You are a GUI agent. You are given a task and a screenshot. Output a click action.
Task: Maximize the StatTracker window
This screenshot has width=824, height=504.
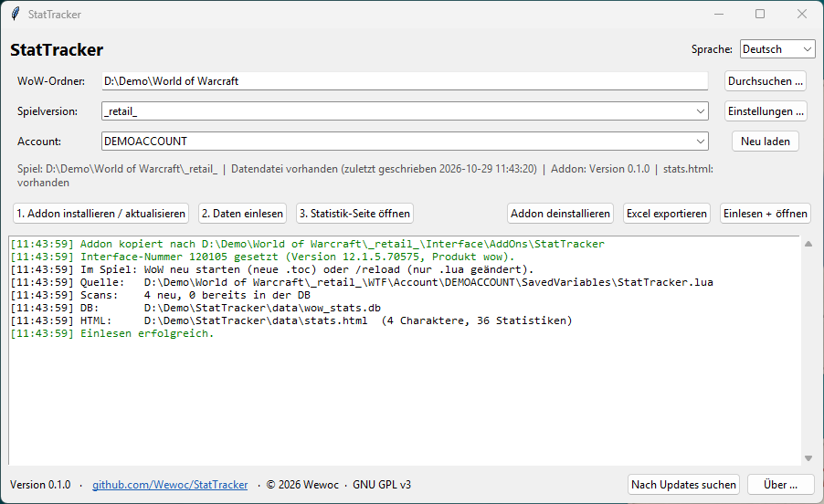pos(760,15)
